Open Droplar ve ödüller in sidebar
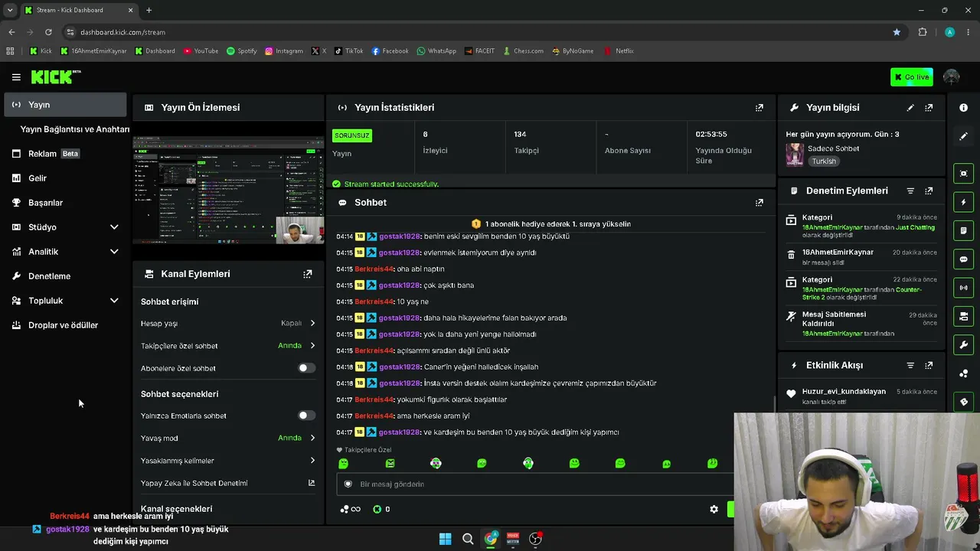980x551 pixels. (x=65, y=325)
